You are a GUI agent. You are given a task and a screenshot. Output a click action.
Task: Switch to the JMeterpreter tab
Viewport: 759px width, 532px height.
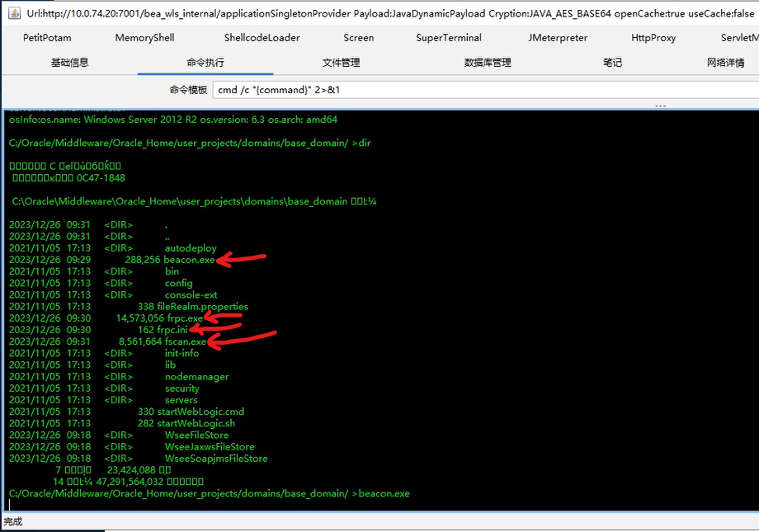(x=558, y=38)
